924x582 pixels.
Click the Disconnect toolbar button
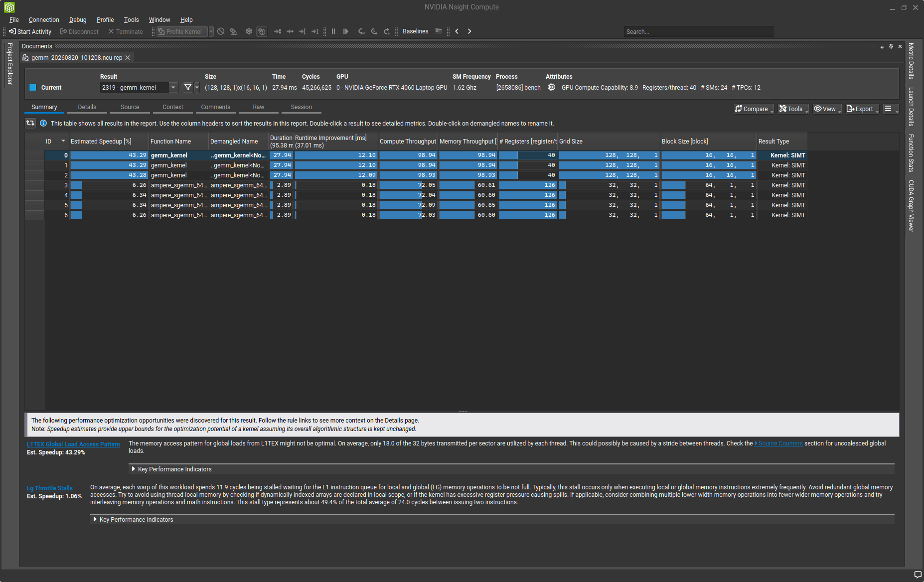click(79, 31)
